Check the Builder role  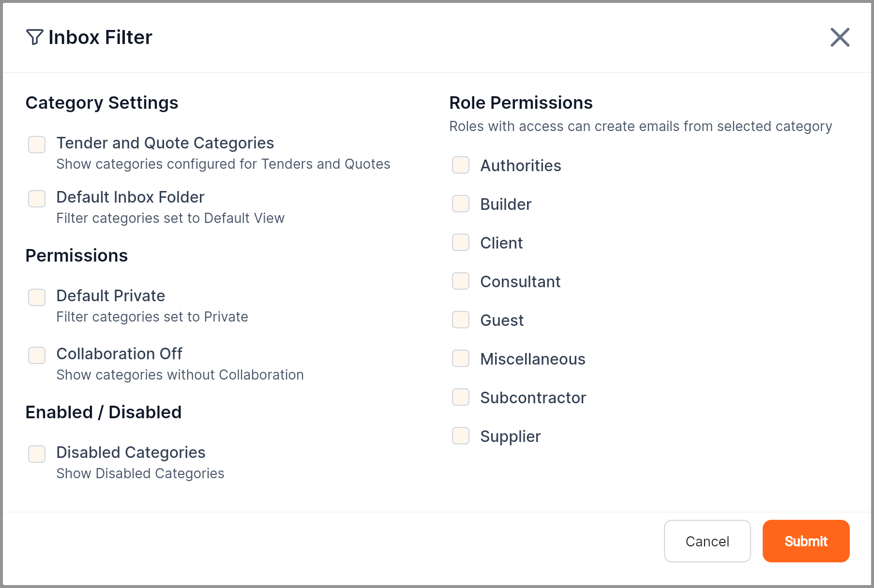(x=460, y=204)
